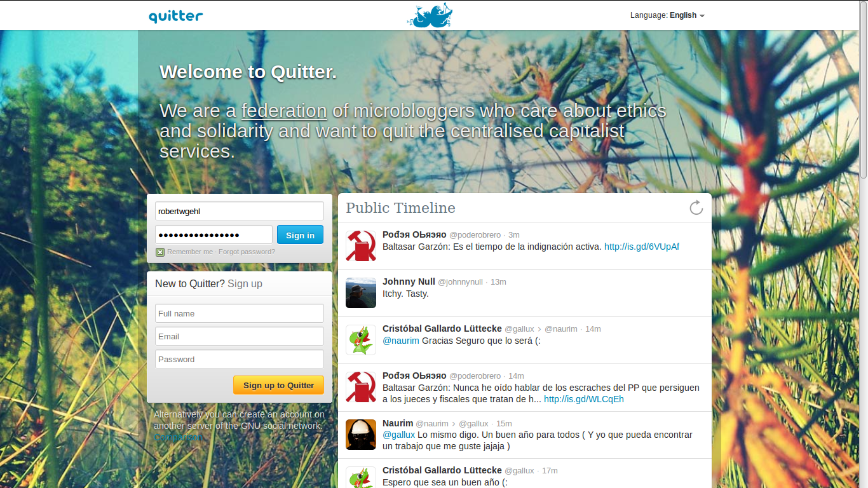
Task: Focus the username field containing robertwgehl
Action: coord(240,211)
